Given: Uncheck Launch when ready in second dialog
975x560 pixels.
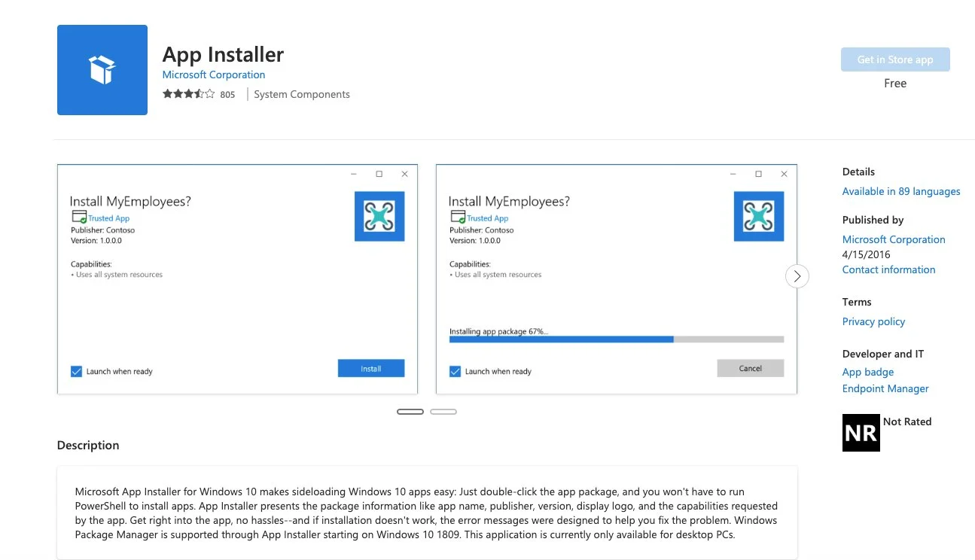Looking at the screenshot, I should click(455, 371).
